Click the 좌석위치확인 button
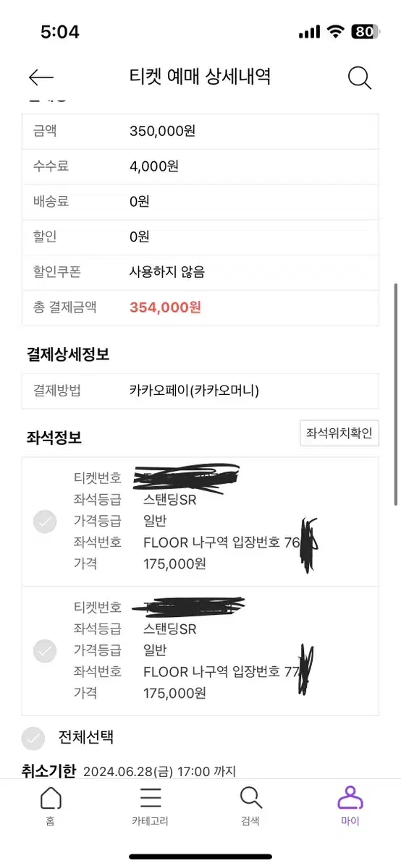 point(339,433)
